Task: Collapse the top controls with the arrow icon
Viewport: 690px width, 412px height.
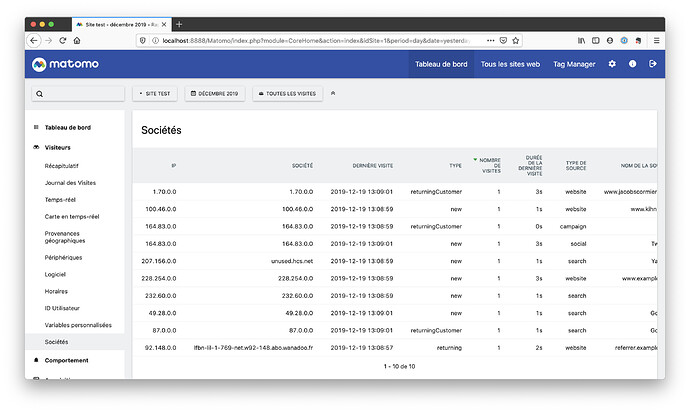Action: tap(333, 93)
